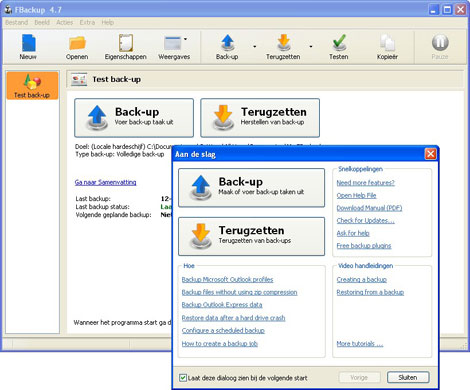Click the Test back-up header icon
The height and width of the screenshot is (390, 470).
(79, 79)
